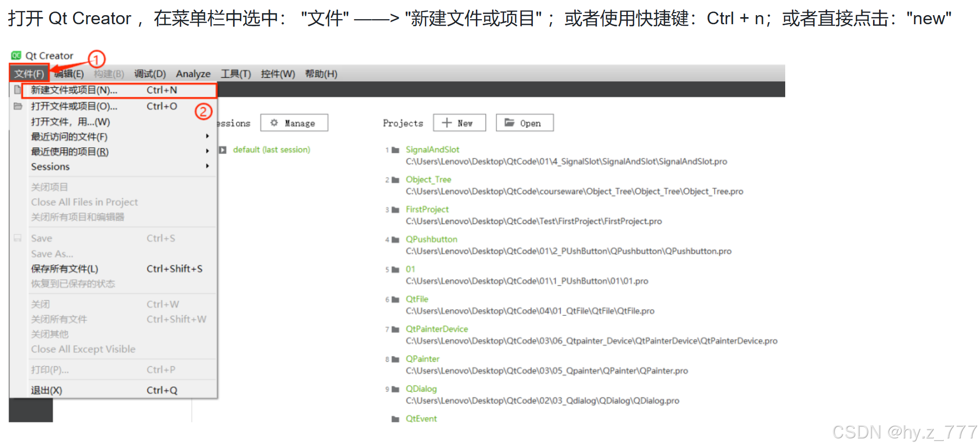The width and height of the screenshot is (980, 448).
Task: Click the QtFile.pro file path text
Action: (x=530, y=311)
